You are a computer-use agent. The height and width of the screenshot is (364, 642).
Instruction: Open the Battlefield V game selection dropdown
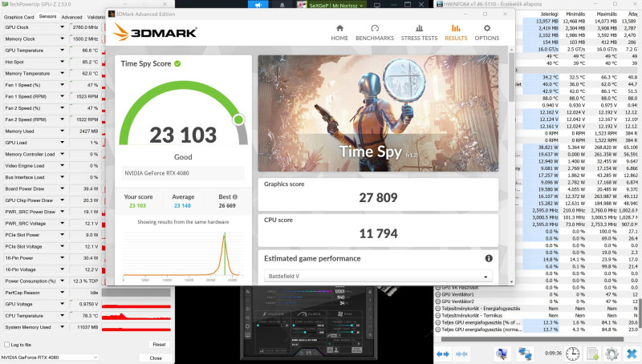[378, 276]
